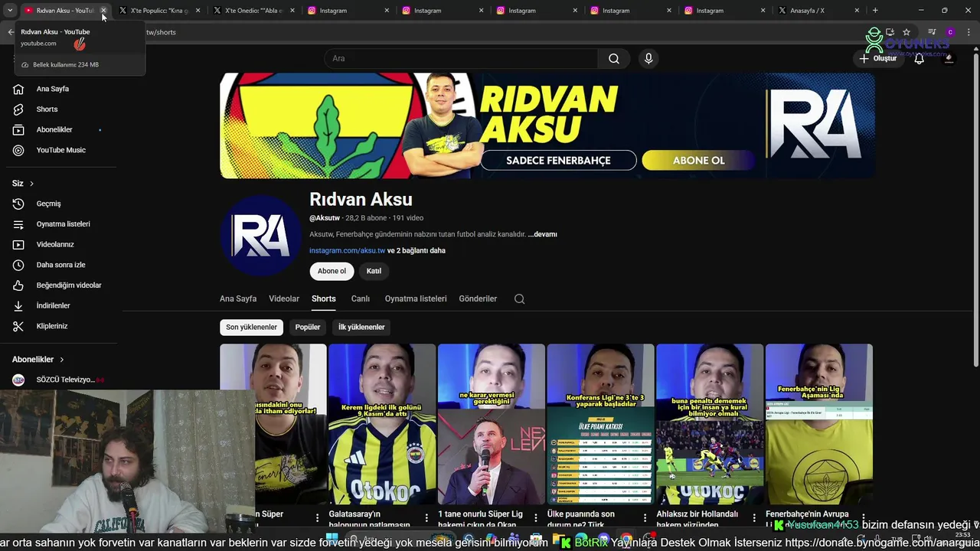Viewport: 980px width, 551px height.
Task: Open Fenerbahçe'nin Lig Aşaması short thumbnail
Action: (819, 425)
